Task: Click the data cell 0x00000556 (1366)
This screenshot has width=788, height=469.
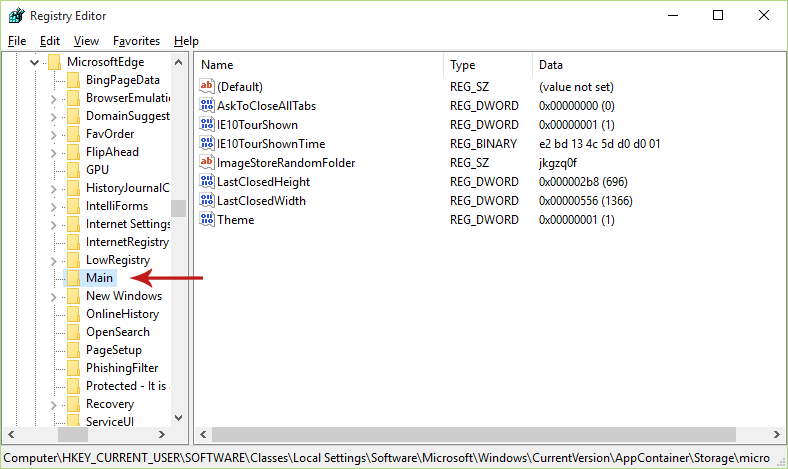Action: point(585,201)
